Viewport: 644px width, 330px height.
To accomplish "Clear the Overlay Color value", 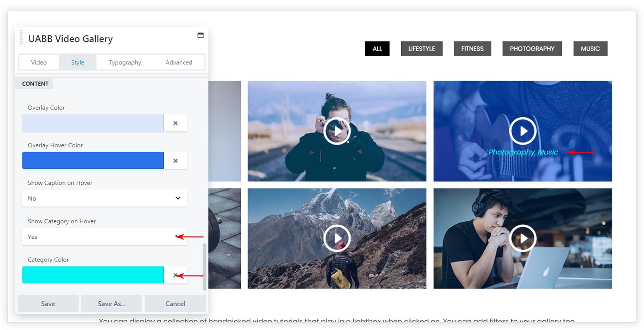I will [175, 123].
